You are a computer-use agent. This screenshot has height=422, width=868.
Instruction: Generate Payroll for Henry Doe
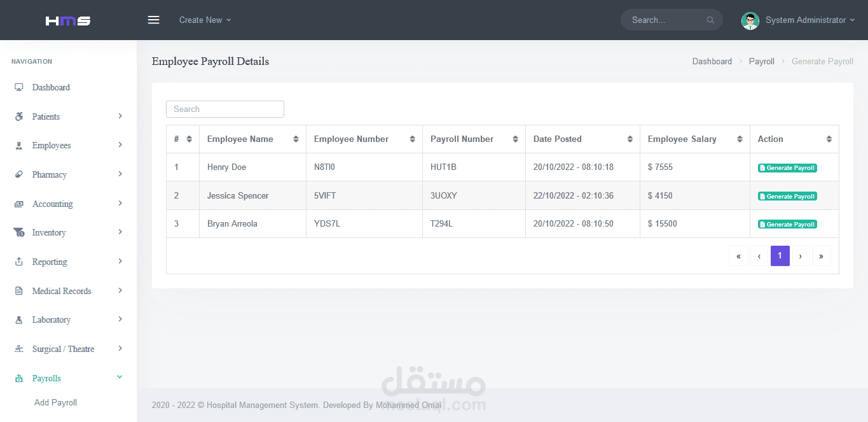tap(787, 168)
